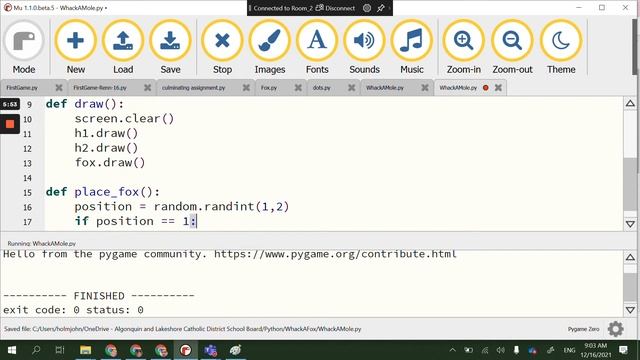Open Microsoft Teams from the taskbar
The image size is (640, 360).
(x=211, y=350)
